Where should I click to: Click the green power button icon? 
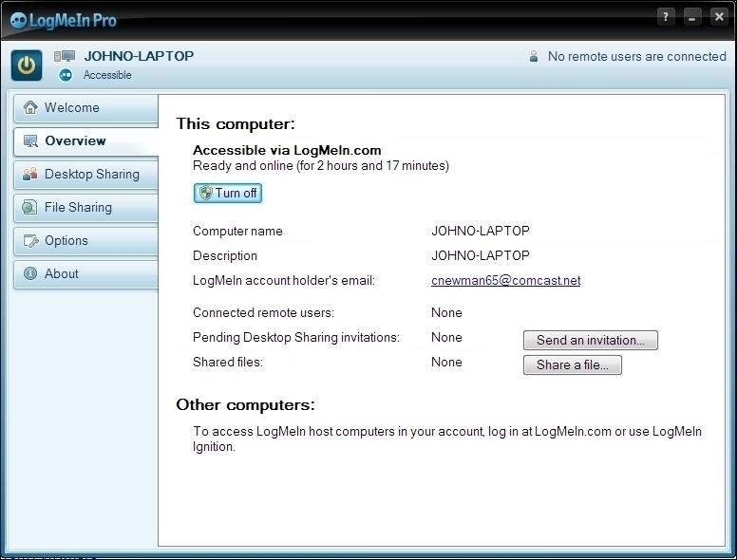[27, 65]
